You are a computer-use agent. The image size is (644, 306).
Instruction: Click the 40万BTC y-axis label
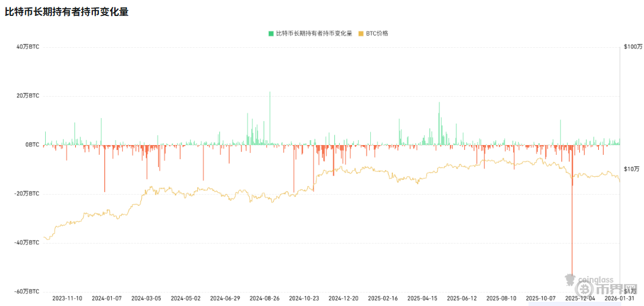[x=27, y=47]
